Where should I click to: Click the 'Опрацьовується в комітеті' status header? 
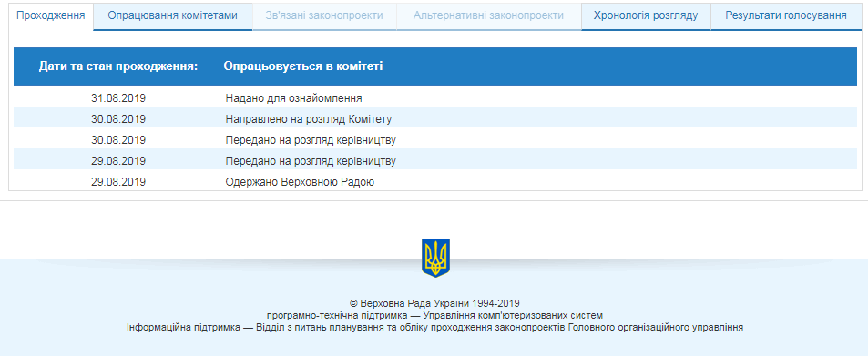pyautogui.click(x=302, y=66)
